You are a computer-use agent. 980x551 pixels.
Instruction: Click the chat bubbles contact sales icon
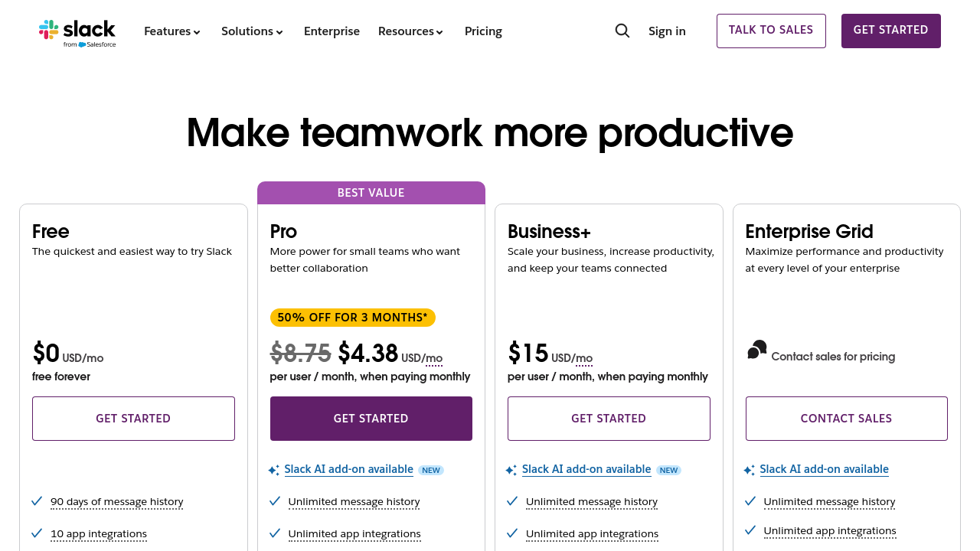click(757, 350)
